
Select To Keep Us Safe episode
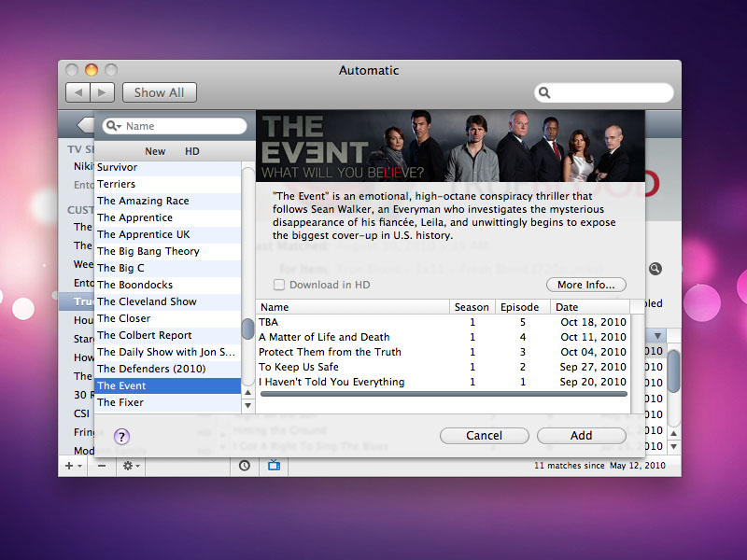[443, 367]
